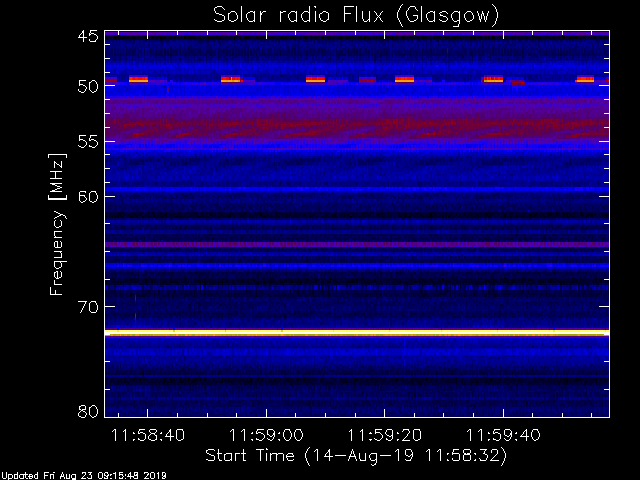The height and width of the screenshot is (480, 640).
Task: Click the 11:58:40 time label
Action: [148, 435]
